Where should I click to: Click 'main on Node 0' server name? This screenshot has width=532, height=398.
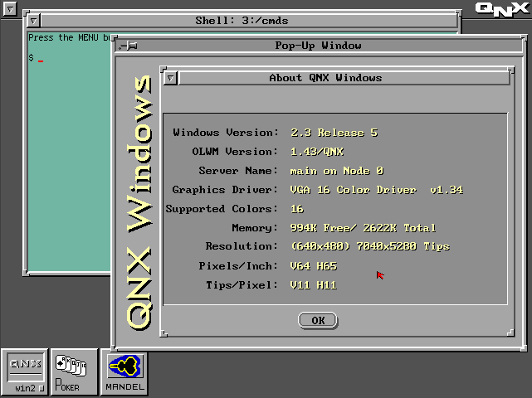click(x=337, y=171)
